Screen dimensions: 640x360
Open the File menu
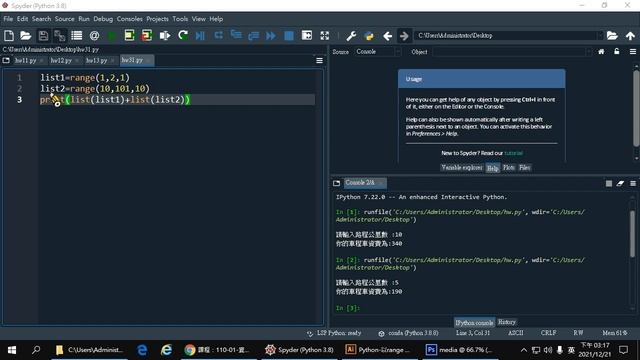point(8,19)
